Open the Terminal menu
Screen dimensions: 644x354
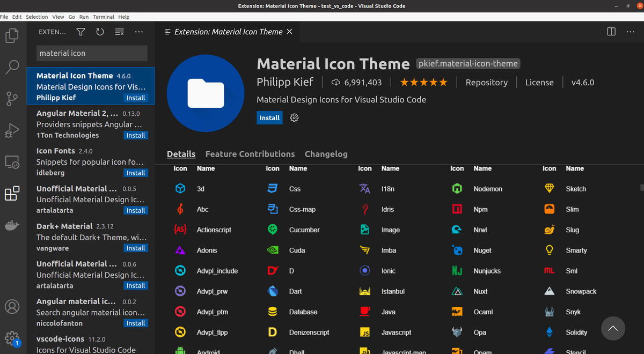[x=104, y=17]
